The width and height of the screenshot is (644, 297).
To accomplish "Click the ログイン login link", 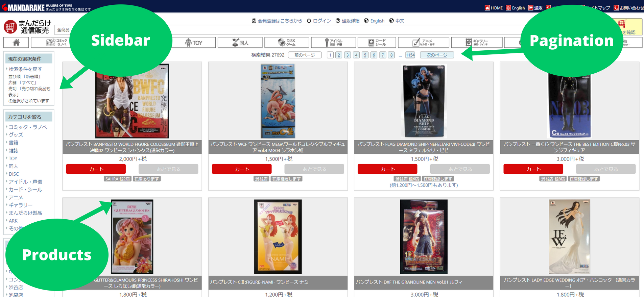I will pos(319,21).
